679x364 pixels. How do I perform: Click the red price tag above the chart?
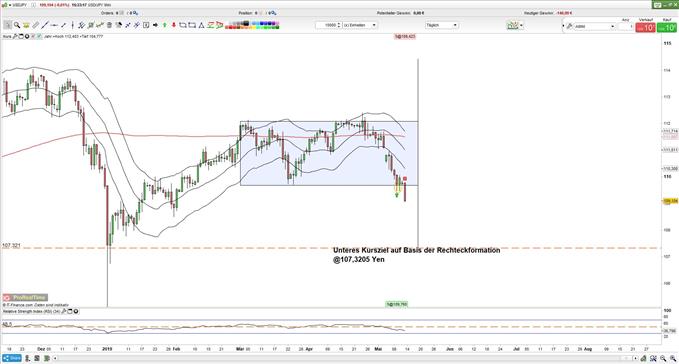tap(405, 37)
